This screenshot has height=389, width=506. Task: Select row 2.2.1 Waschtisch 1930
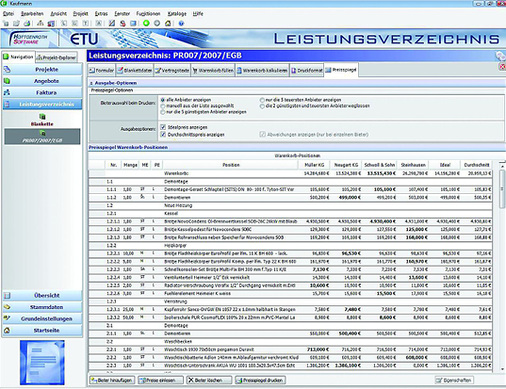click(290, 349)
